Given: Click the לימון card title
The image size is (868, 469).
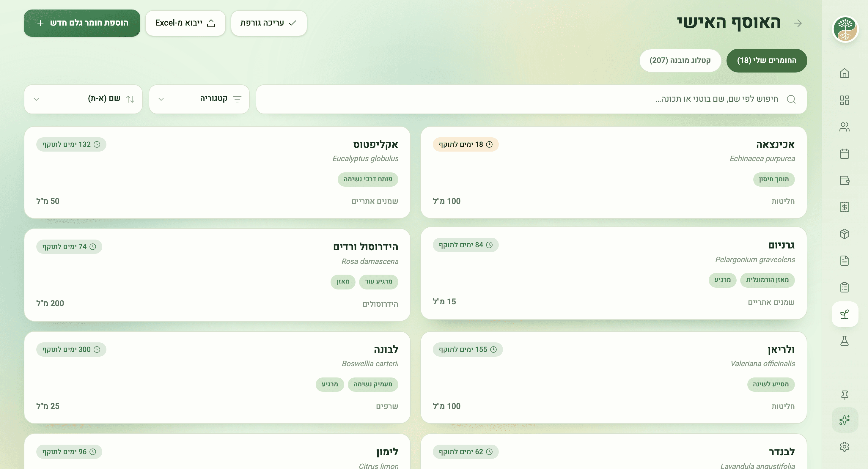Looking at the screenshot, I should click(388, 452).
